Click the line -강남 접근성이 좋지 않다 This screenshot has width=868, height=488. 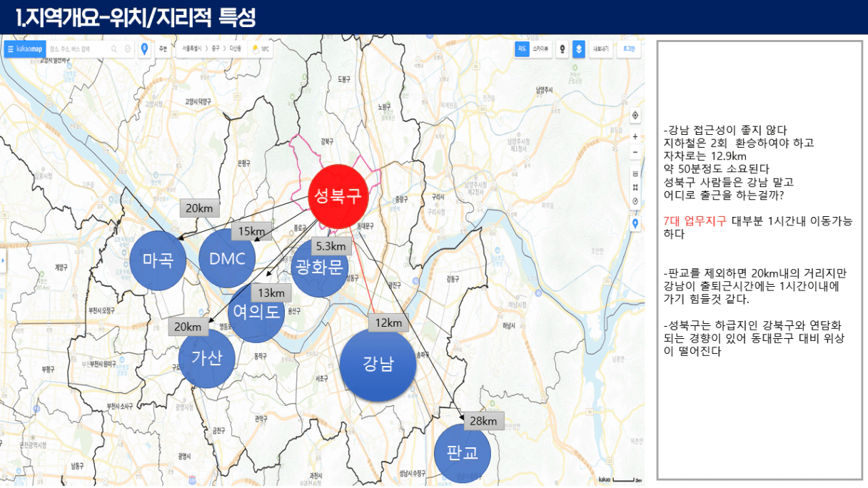pyautogui.click(x=725, y=131)
